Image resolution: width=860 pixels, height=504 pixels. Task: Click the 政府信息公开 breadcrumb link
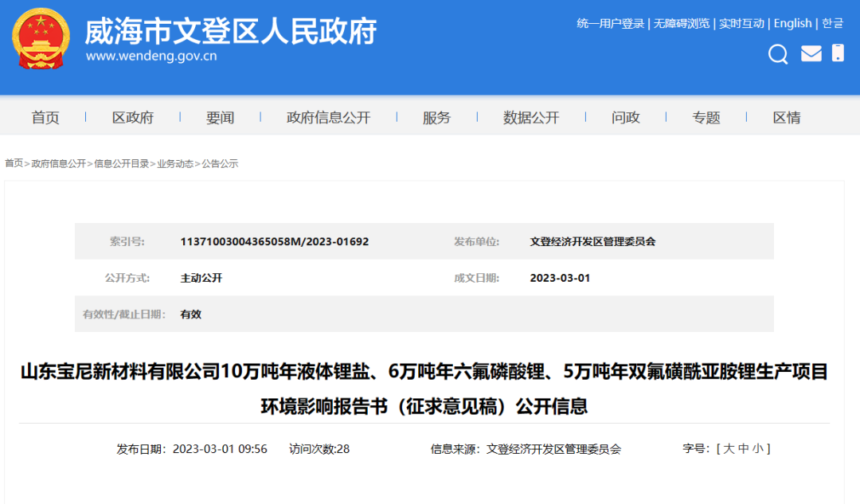(x=59, y=163)
